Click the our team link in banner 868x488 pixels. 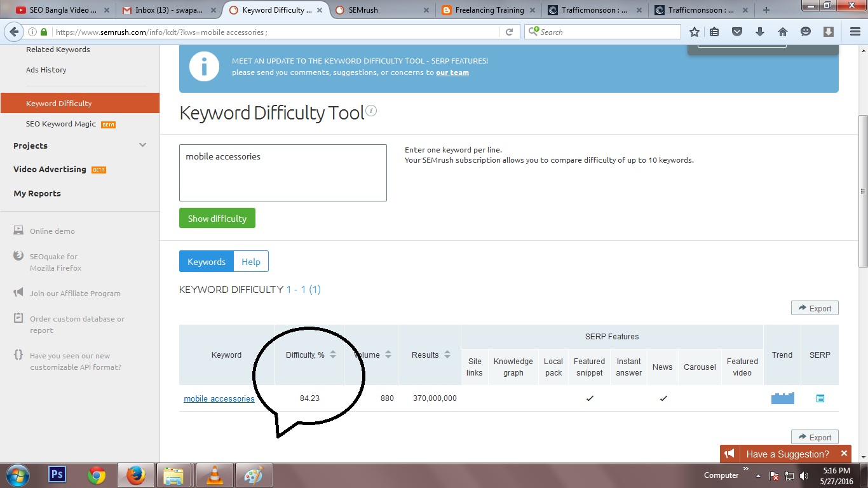click(452, 72)
